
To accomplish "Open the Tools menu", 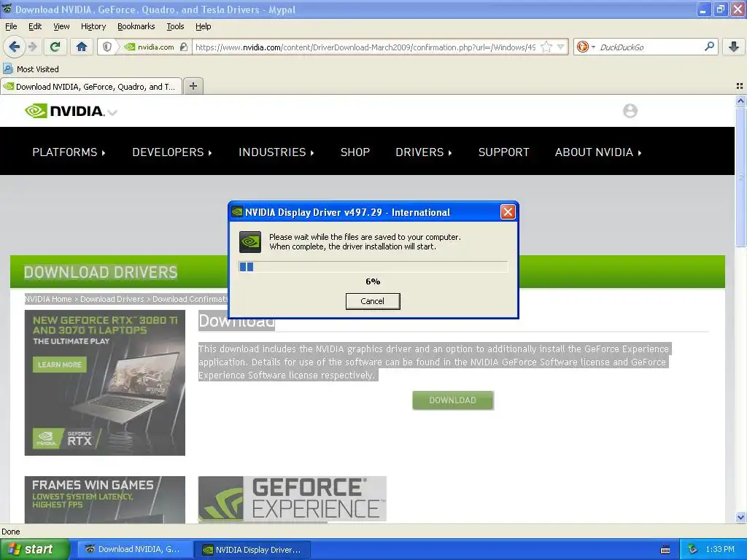I will click(175, 26).
